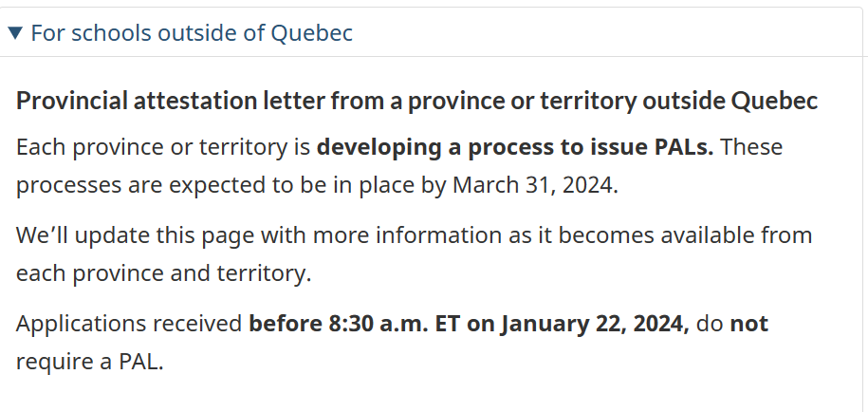The image size is (868, 412).
Task: Click the "each province and territory." line
Action: [164, 273]
